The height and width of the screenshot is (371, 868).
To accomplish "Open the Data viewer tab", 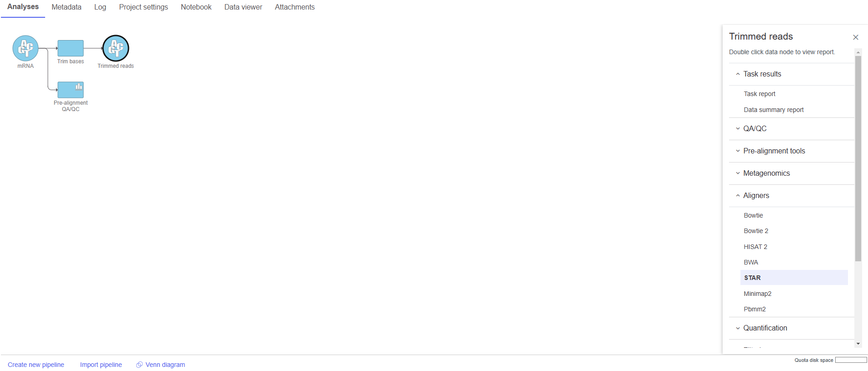I will pos(243,7).
